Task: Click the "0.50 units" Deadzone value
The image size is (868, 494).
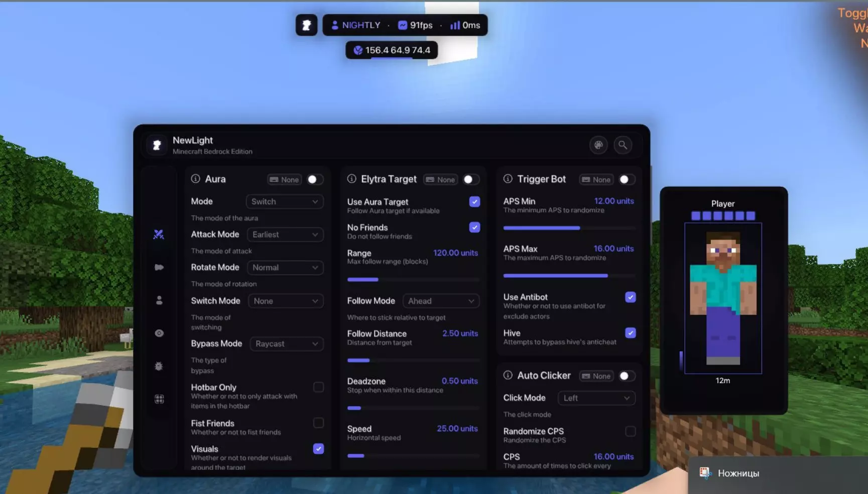Action: tap(460, 381)
